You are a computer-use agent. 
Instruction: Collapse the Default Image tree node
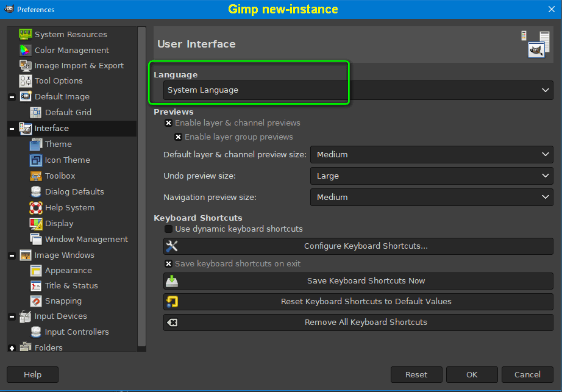12,97
